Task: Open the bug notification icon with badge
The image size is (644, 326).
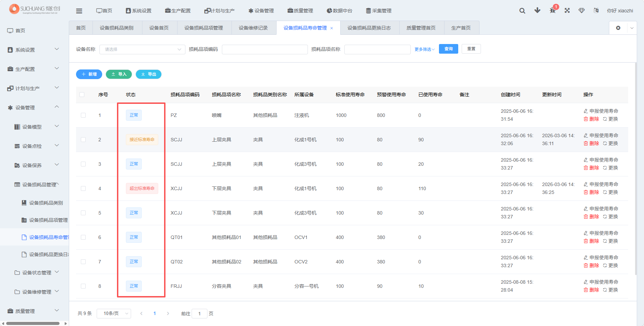Action: tap(552, 10)
